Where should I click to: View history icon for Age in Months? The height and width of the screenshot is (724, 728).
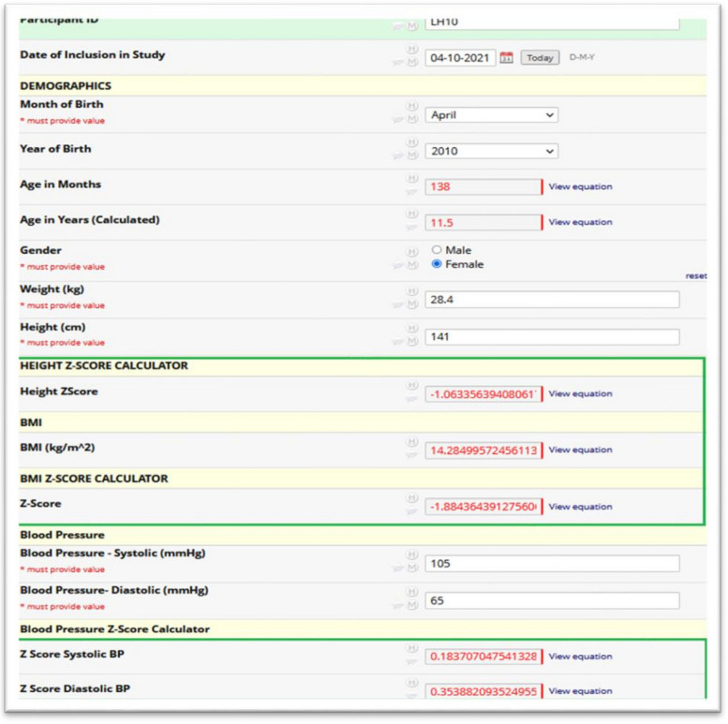coord(411,178)
